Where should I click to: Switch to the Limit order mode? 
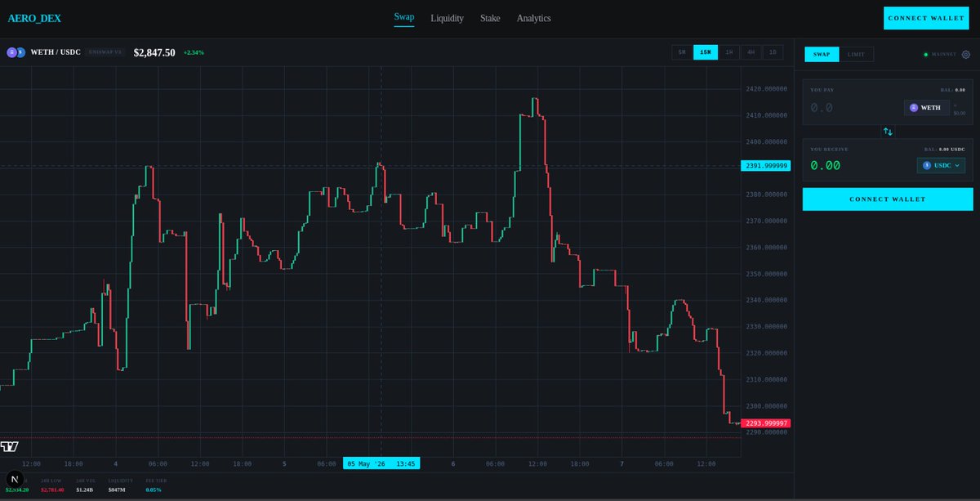point(856,55)
